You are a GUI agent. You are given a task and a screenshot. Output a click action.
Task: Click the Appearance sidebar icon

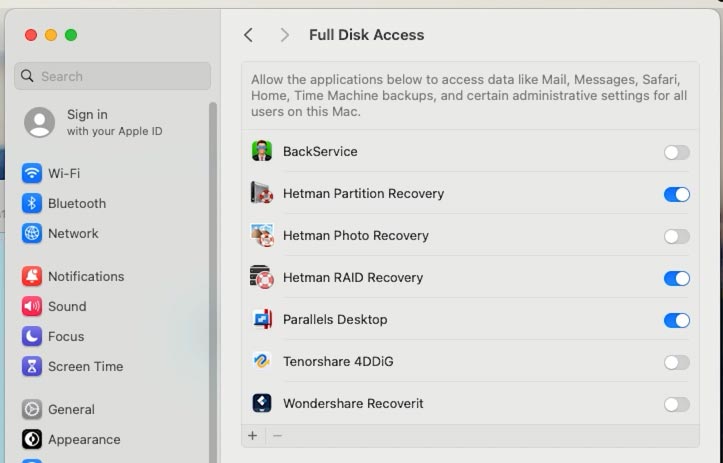pos(32,439)
